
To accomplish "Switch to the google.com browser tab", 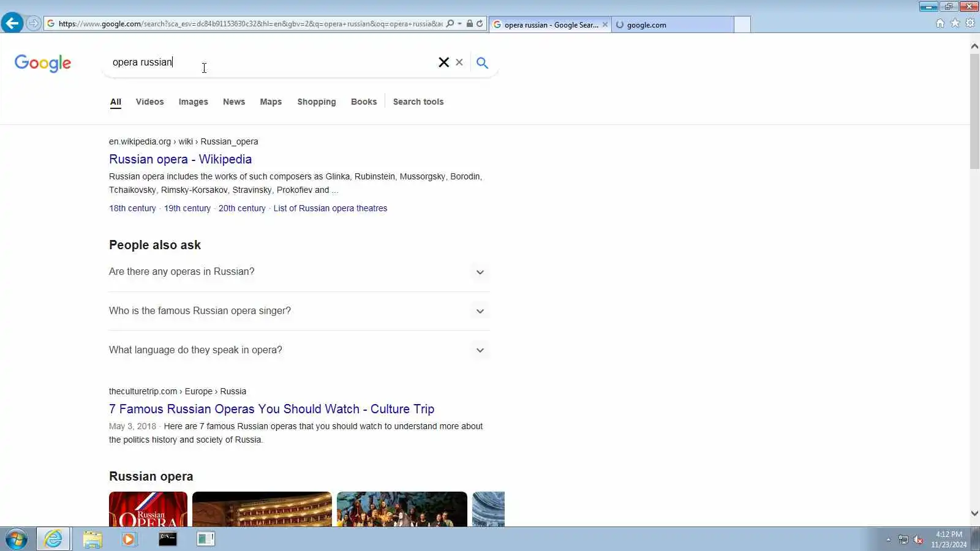I will [x=673, y=24].
